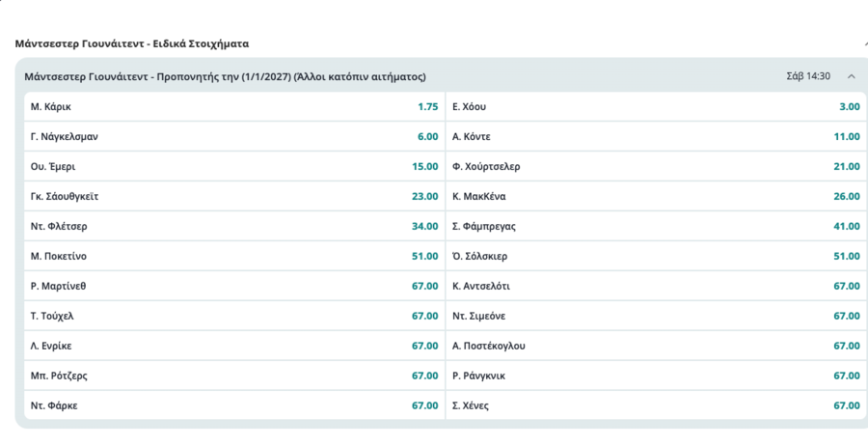Image resolution: width=868 pixels, height=446 pixels.
Task: Choose Ρ. Μαρτίνεθ at 67.00
Action: (234, 286)
